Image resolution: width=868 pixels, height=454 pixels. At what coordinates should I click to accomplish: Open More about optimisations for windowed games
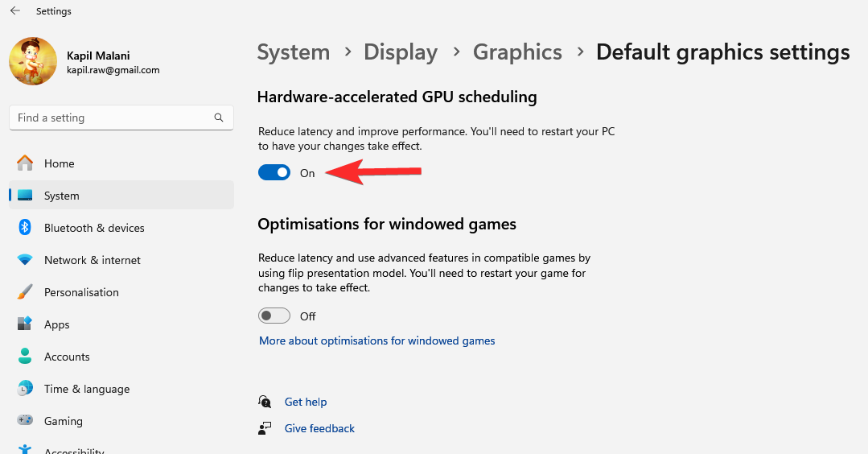click(376, 340)
